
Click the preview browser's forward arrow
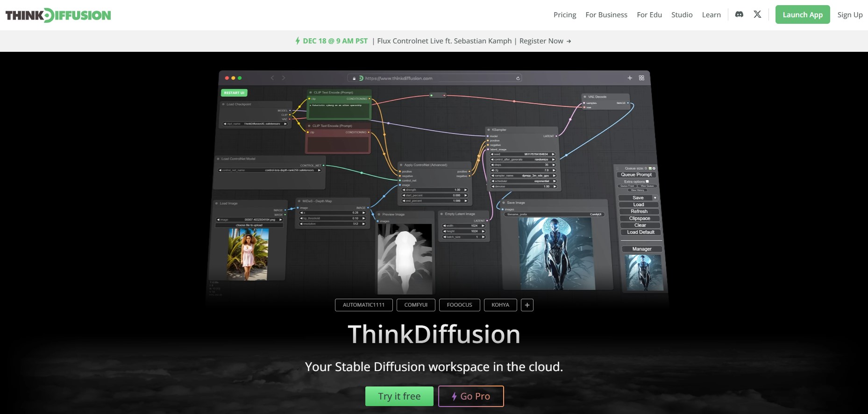283,78
